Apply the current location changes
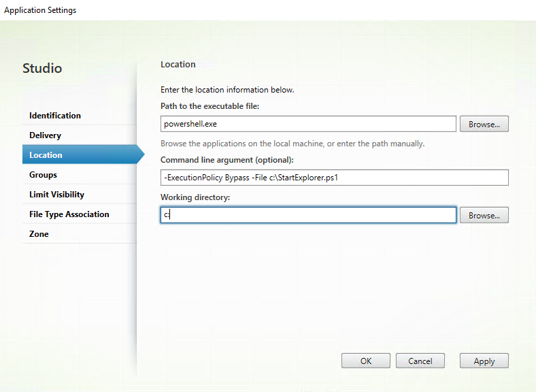 (484, 361)
